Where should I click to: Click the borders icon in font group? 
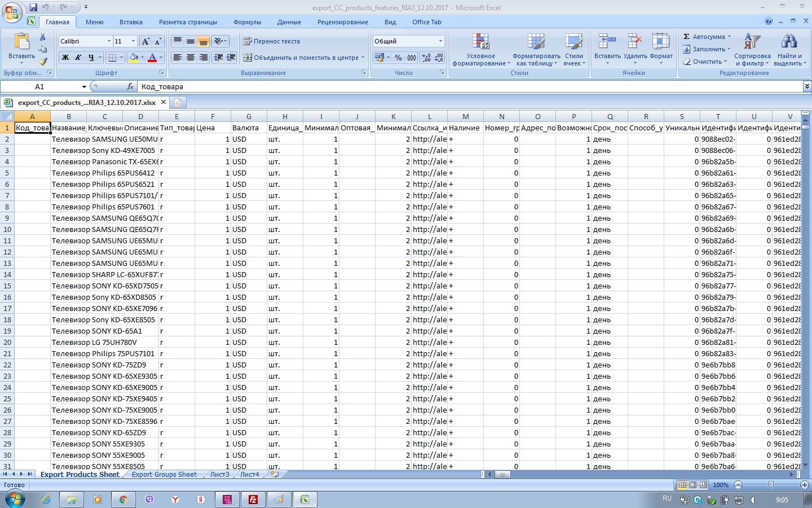click(112, 58)
